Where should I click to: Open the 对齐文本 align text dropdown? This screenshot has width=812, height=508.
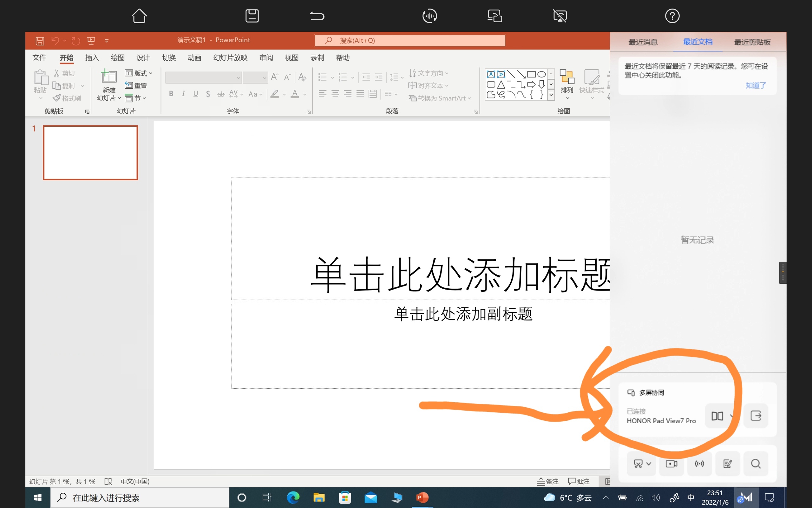point(428,85)
